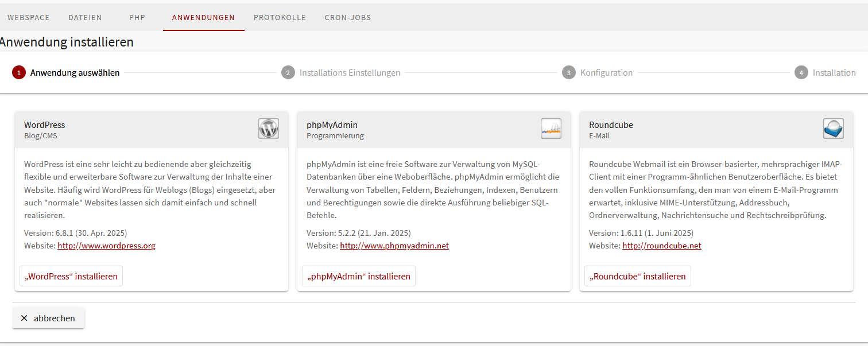The width and height of the screenshot is (868, 346).
Task: Click the phpMyAdmin logo icon
Action: click(x=551, y=129)
